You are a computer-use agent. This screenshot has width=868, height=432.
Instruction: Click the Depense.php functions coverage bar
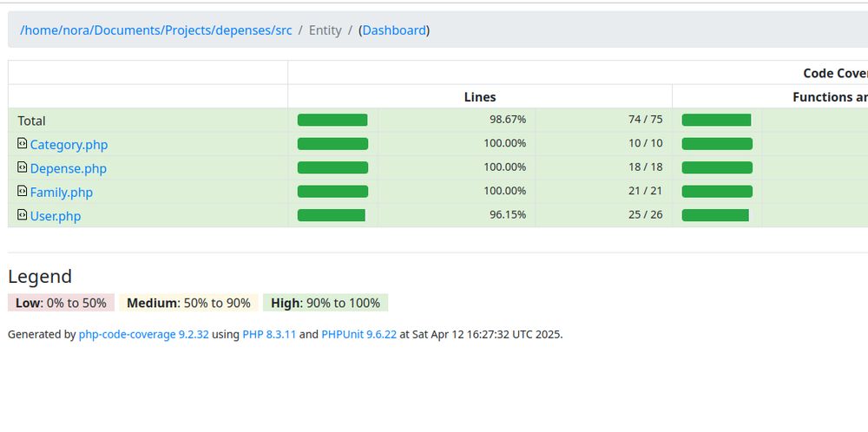click(x=717, y=167)
